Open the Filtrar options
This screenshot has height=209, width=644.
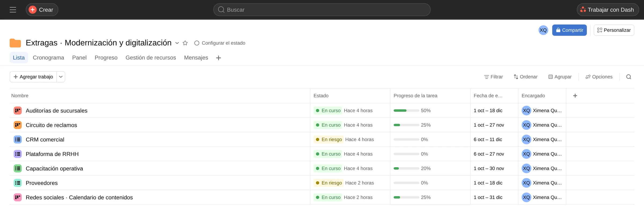(x=493, y=77)
